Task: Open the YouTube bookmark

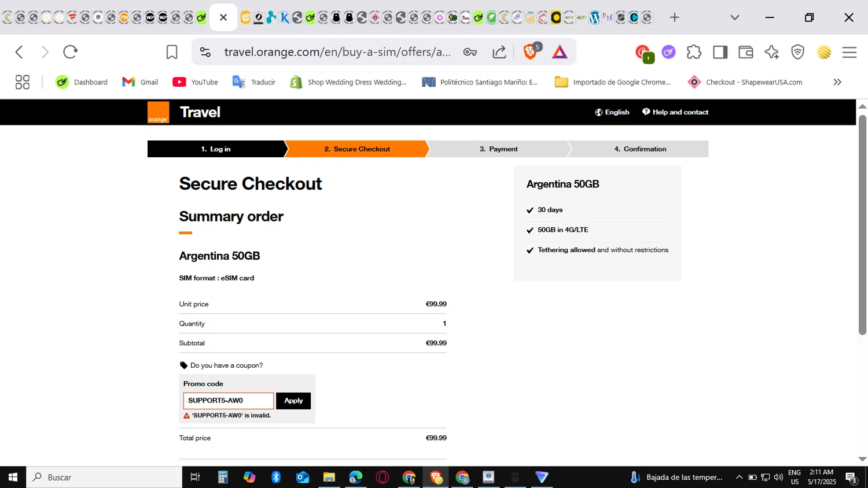Action: 195,82
